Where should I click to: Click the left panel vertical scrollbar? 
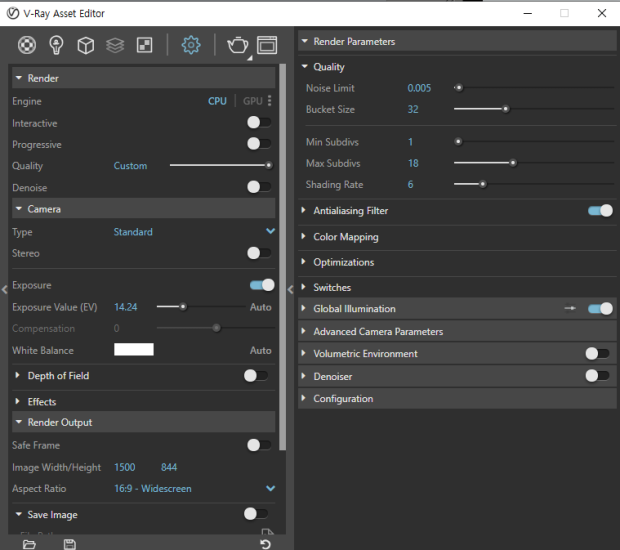[x=282, y=257]
